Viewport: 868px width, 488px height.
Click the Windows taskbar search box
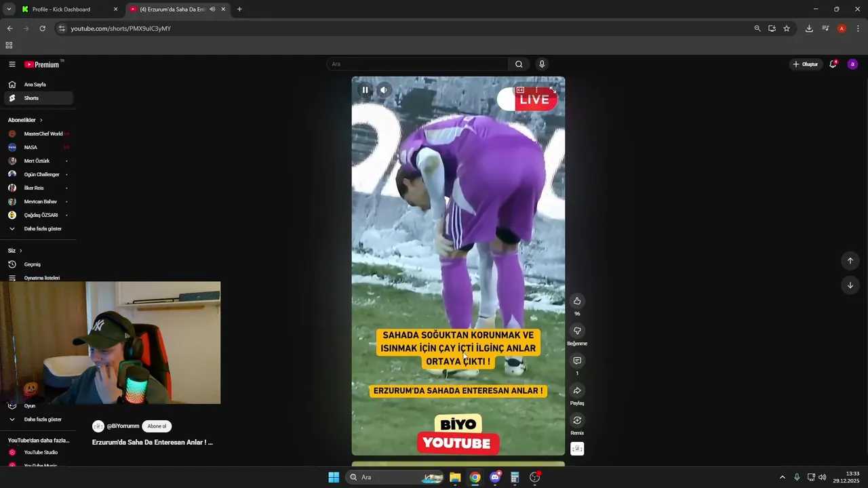[396, 477]
